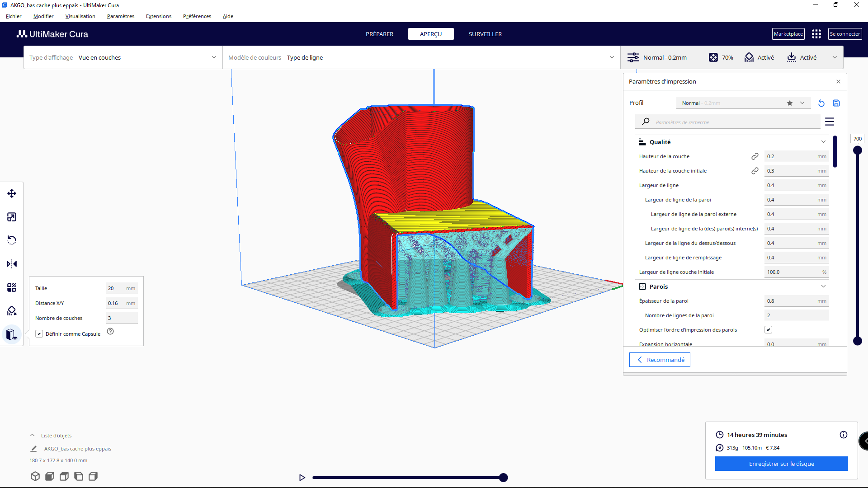
Task: Switch to PRÉPARER stage
Action: [x=380, y=34]
